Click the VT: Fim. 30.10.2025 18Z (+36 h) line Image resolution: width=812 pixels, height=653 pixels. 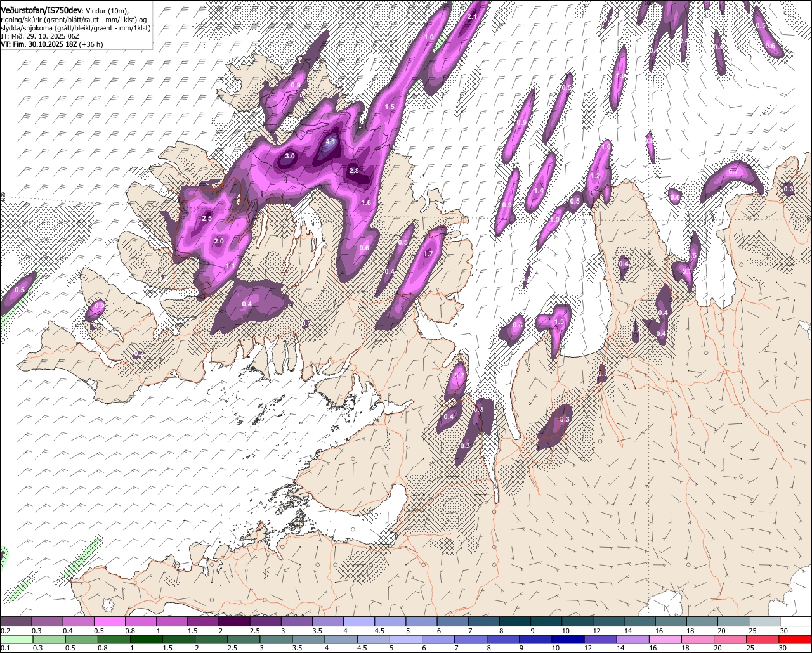52,44
